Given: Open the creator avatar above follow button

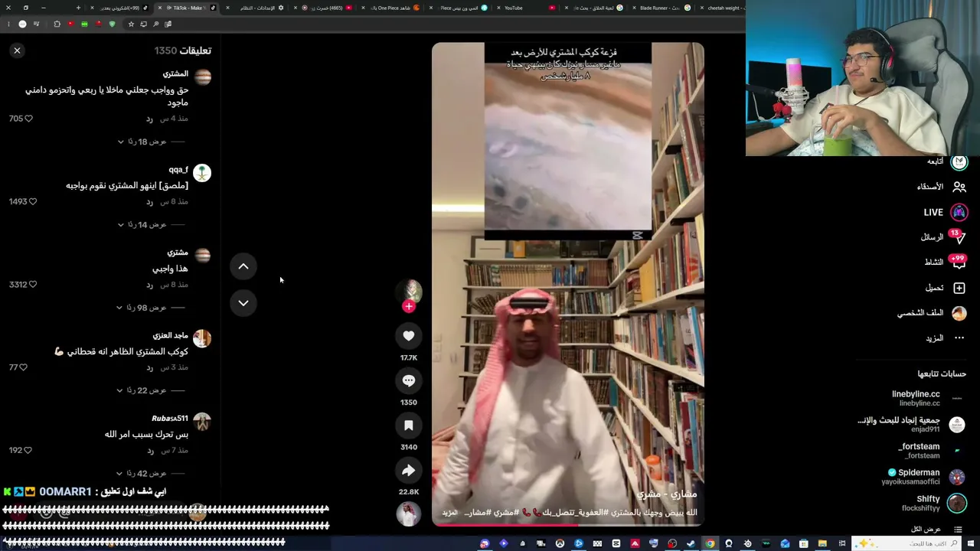Looking at the screenshot, I should 412,290.
